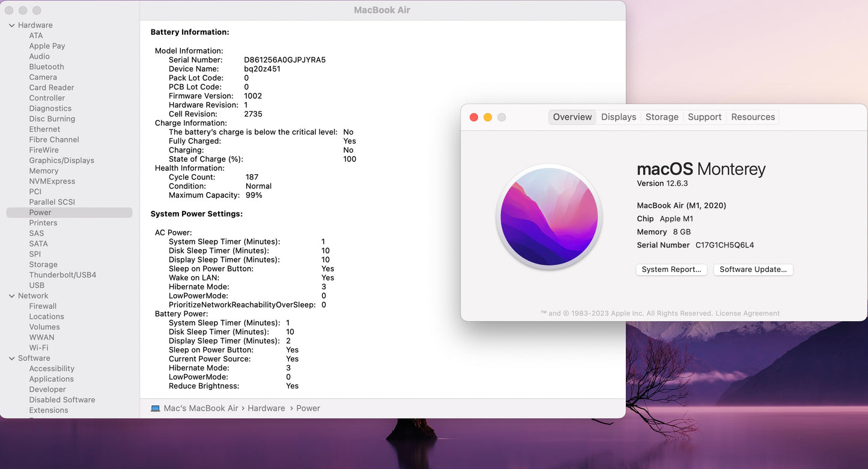Minimize the About This Mac window
This screenshot has height=469, width=868.
coord(488,117)
